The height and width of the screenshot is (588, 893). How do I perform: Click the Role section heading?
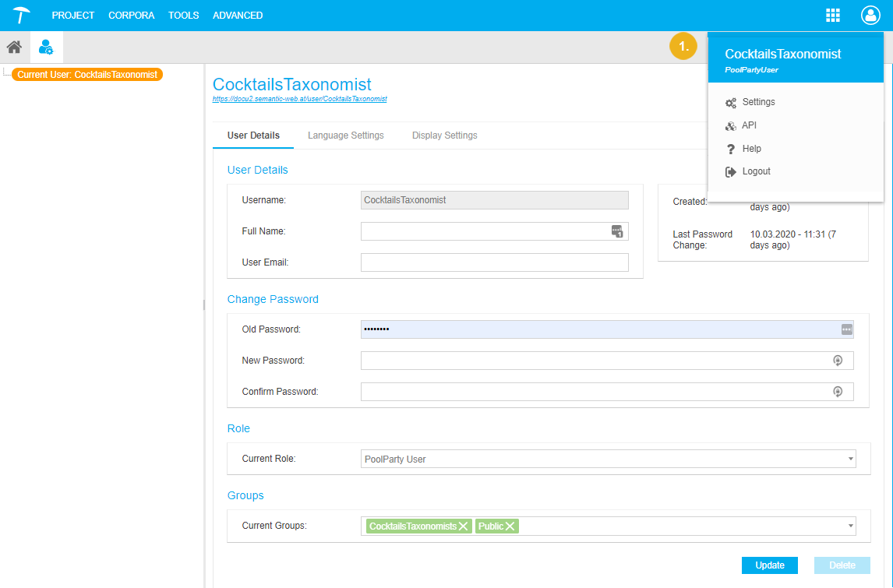(x=238, y=428)
